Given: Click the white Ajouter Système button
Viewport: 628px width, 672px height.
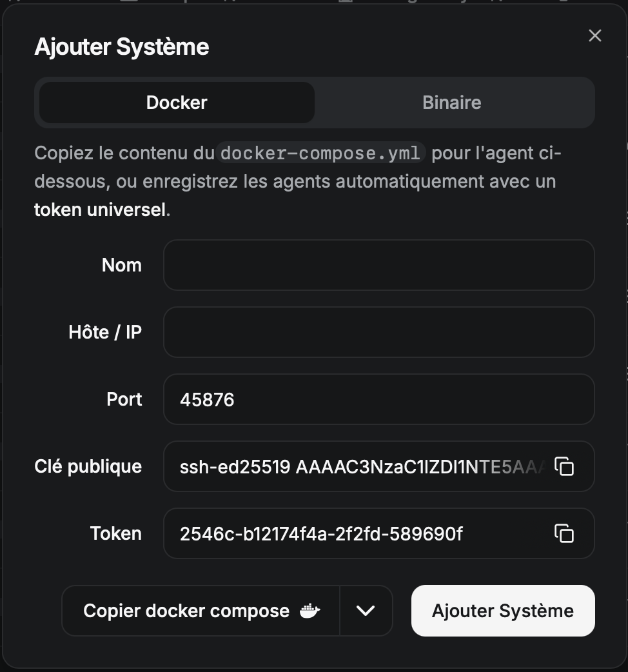Looking at the screenshot, I should [503, 611].
